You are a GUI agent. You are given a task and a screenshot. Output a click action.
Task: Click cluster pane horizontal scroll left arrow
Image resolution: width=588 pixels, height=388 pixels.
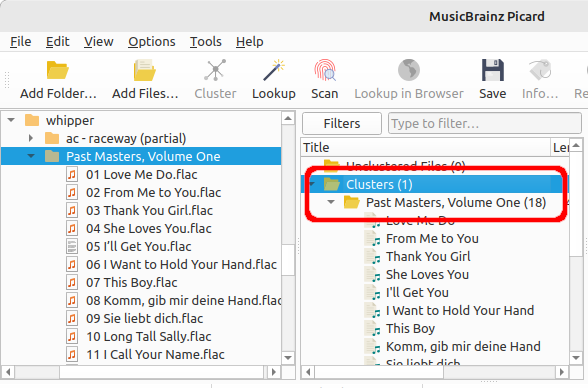click(308, 372)
